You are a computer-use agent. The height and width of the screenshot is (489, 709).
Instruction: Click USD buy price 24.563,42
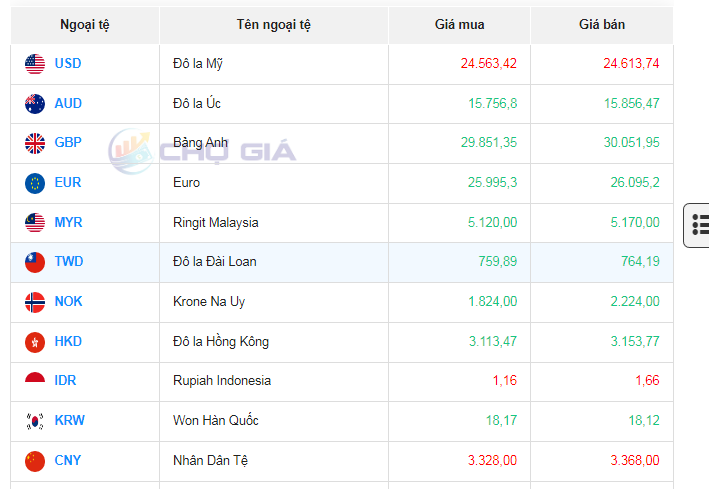point(489,63)
